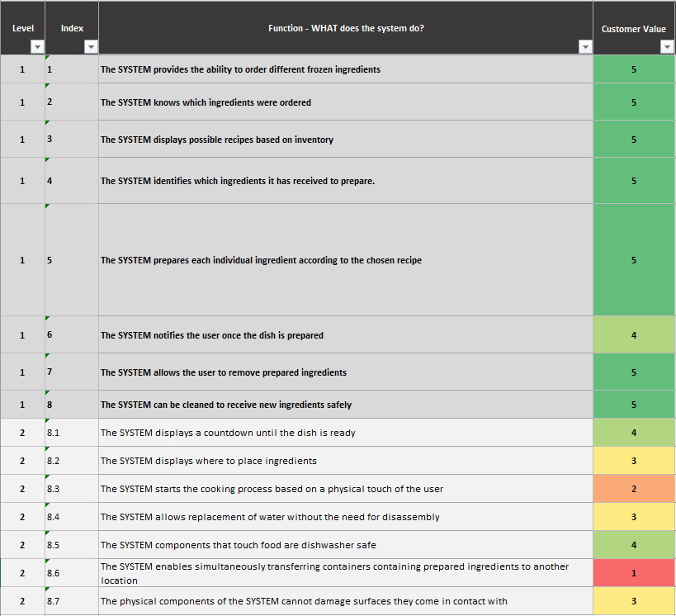Select cell 'The physical components of the SYSTEM cannot damage surfaces'

click(x=346, y=600)
